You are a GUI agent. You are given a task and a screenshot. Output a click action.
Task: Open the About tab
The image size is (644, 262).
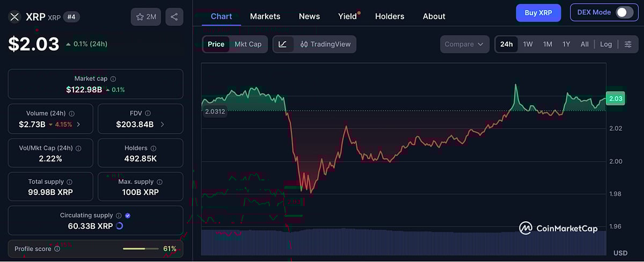434,16
